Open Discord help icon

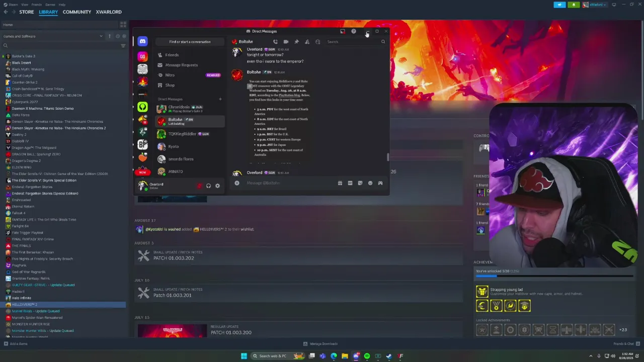tap(353, 31)
